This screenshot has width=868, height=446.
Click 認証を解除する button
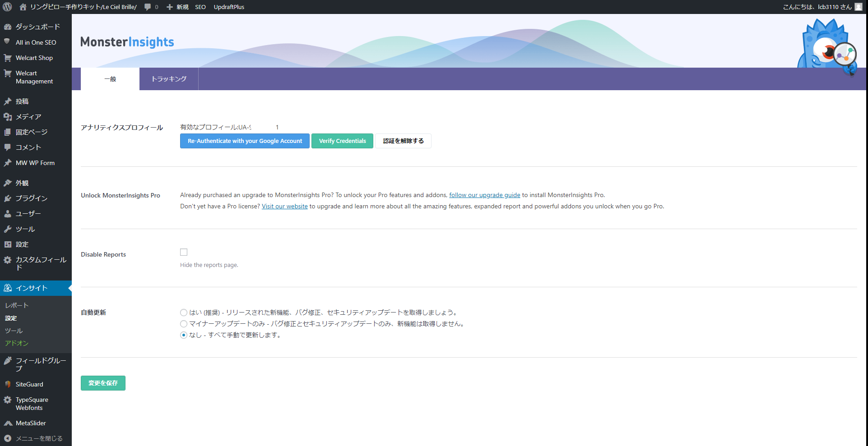403,141
